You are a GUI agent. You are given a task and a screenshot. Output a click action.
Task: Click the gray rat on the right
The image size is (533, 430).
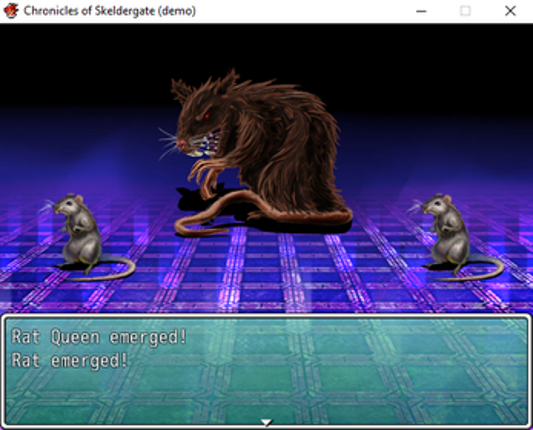(455, 237)
